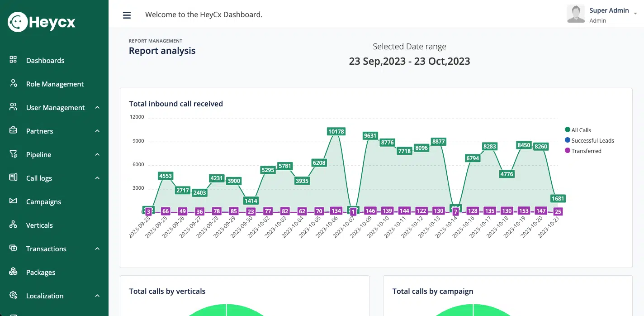
Task: Click the 12000 y-axis label
Action: 137,117
